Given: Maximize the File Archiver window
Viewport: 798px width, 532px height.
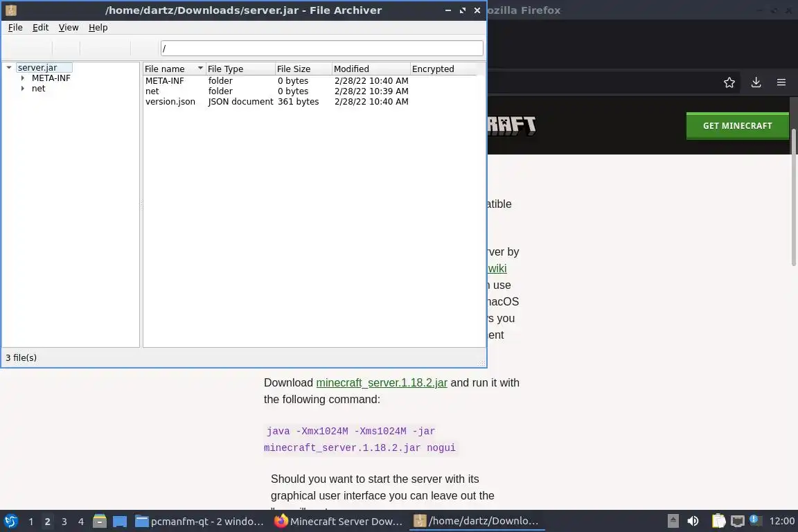Looking at the screenshot, I should coord(463,10).
